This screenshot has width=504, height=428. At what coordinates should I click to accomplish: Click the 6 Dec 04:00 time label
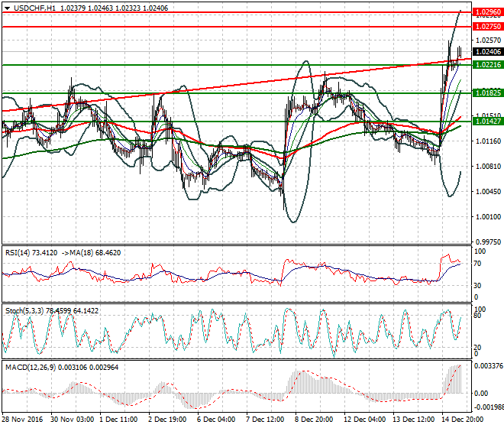pos(216,420)
